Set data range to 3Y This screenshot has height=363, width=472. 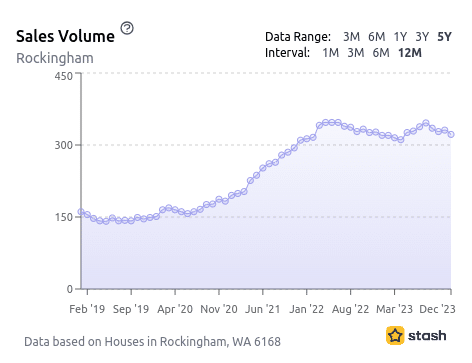pyautogui.click(x=422, y=36)
